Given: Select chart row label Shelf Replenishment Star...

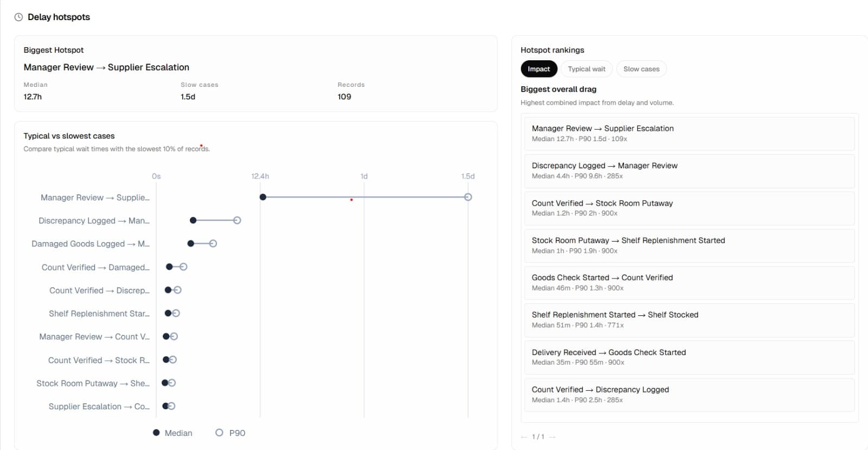Looking at the screenshot, I should point(99,314).
